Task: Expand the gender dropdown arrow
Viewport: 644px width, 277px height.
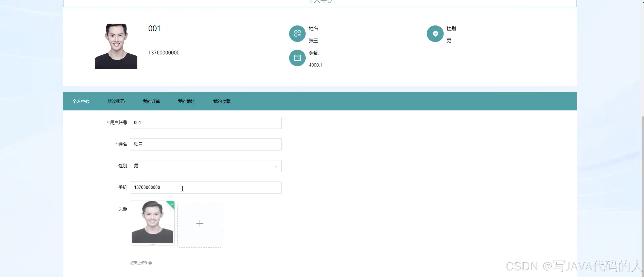Action: coord(276,166)
